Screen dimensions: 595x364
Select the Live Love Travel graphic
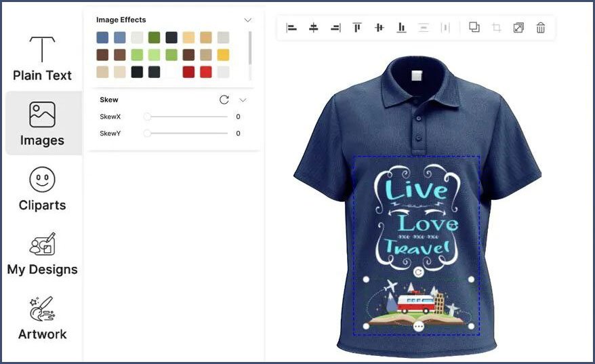tap(417, 217)
